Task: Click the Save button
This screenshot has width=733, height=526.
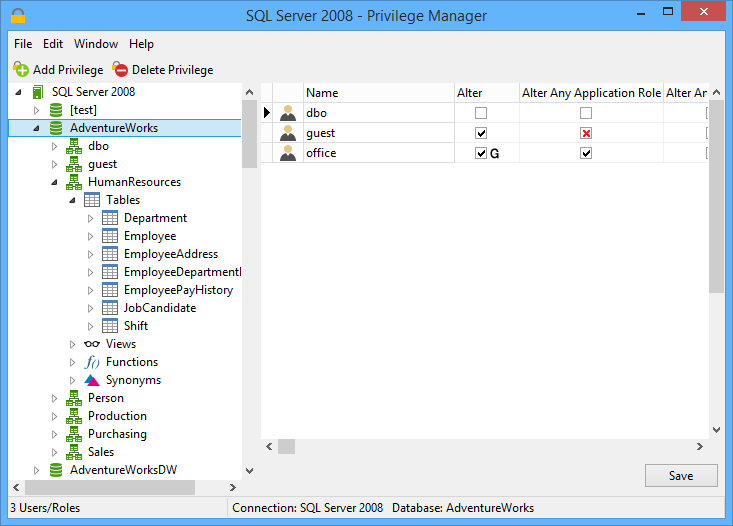Action: click(x=681, y=476)
